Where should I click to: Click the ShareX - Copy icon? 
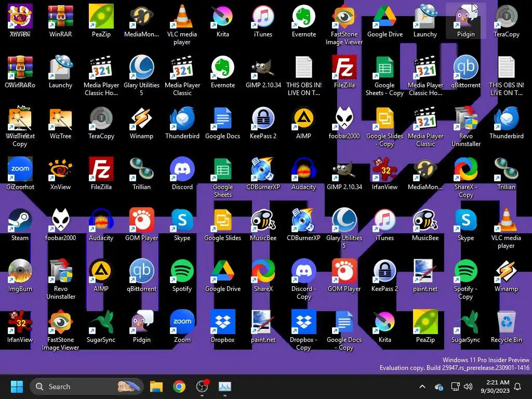[466, 178]
